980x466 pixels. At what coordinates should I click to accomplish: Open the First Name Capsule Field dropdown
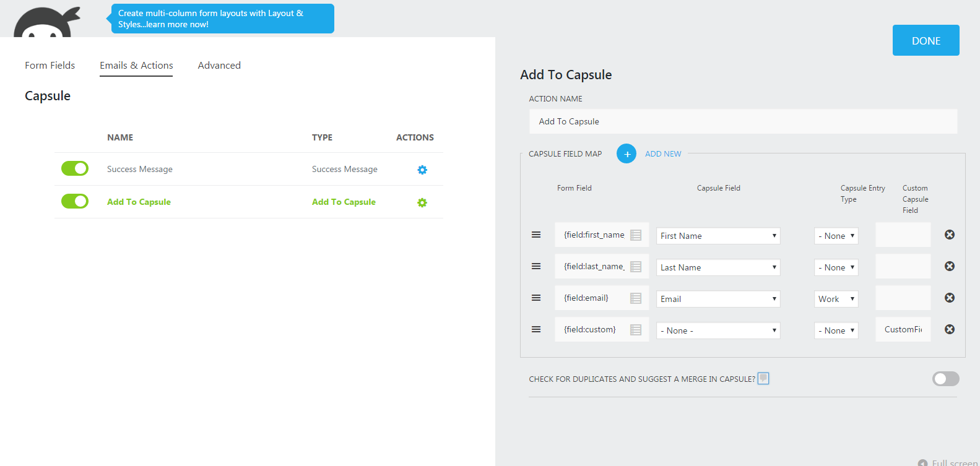pos(718,236)
